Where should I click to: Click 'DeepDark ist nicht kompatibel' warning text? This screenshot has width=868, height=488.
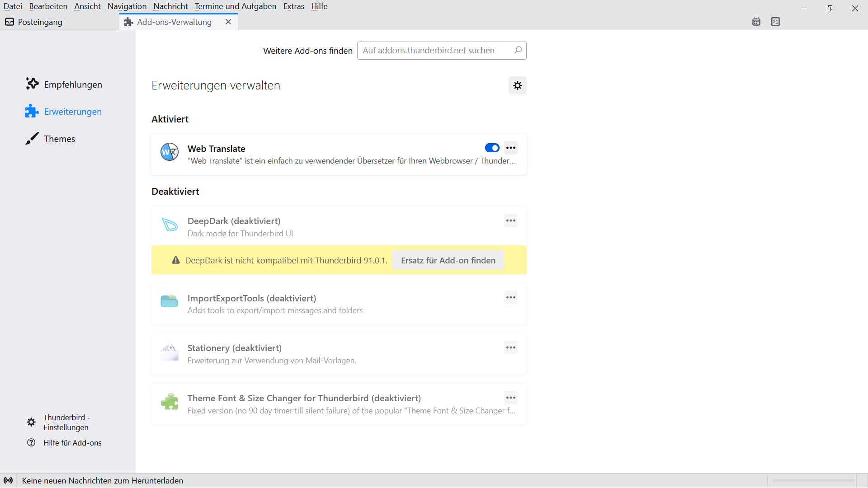coord(286,260)
